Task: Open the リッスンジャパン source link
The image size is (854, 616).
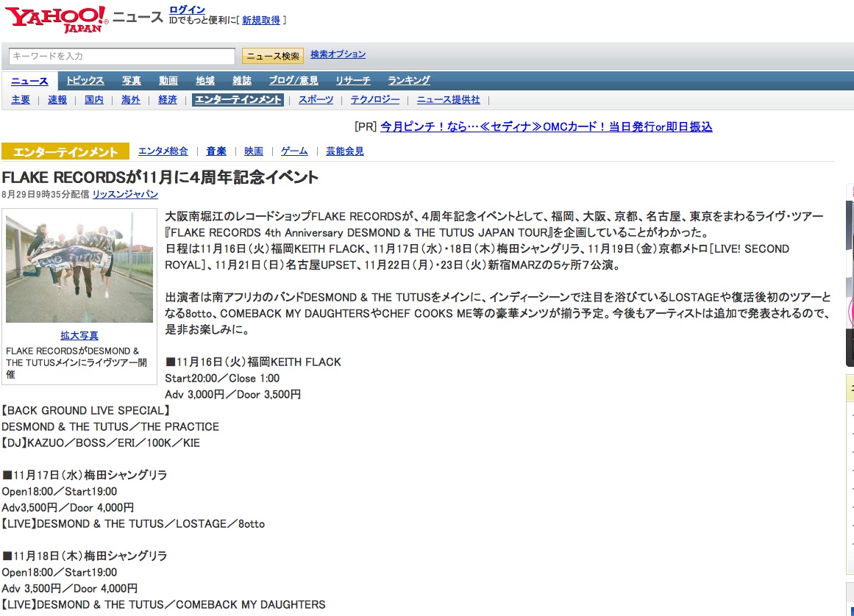Action: (125, 194)
